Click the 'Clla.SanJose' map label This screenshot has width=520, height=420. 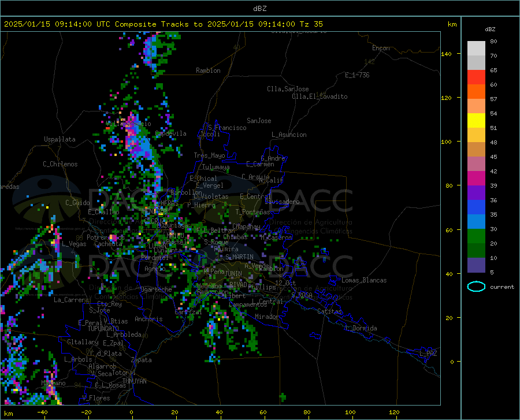tap(288, 89)
